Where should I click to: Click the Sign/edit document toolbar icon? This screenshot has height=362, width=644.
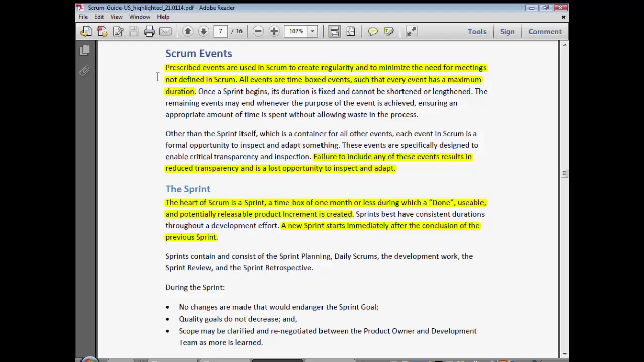(118, 31)
